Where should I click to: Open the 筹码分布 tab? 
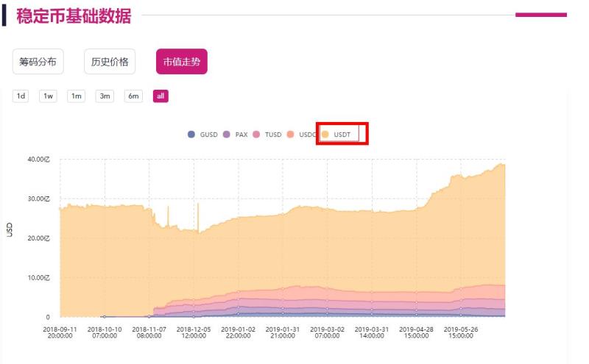(x=38, y=62)
